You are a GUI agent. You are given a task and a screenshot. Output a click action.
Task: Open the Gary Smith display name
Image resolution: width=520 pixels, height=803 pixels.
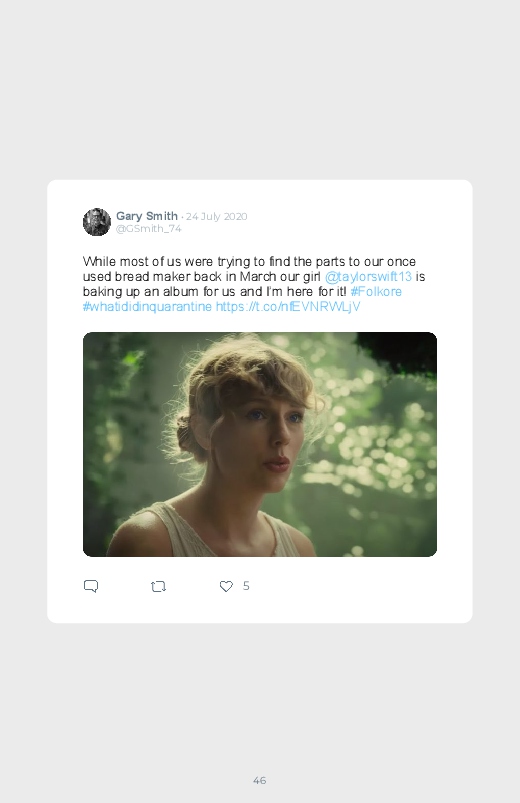[x=147, y=216]
